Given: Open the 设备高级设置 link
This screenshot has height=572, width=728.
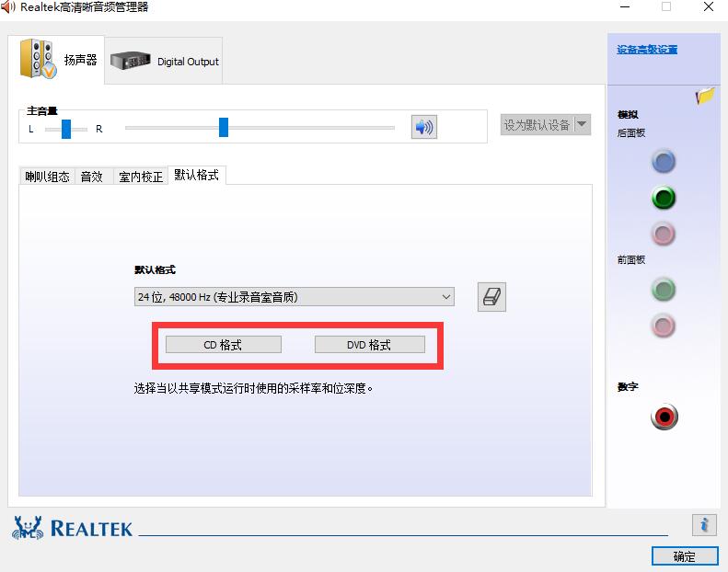Looking at the screenshot, I should (x=647, y=50).
